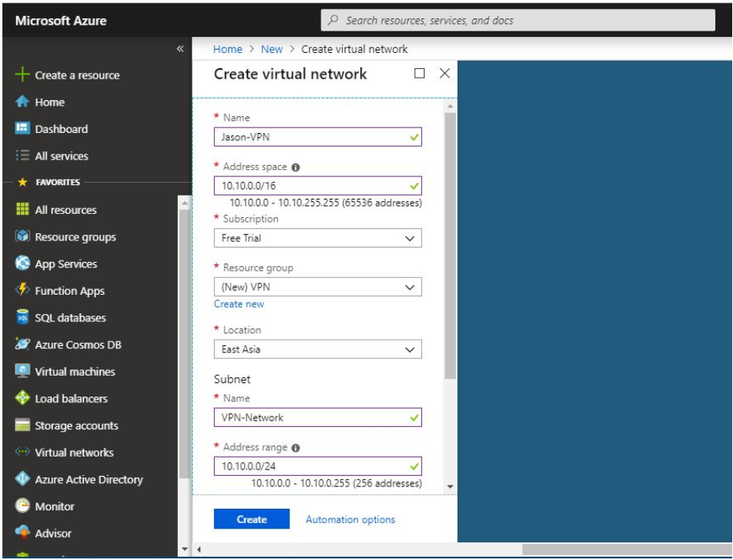Select Dashboard in the sidebar menu

coord(61,129)
